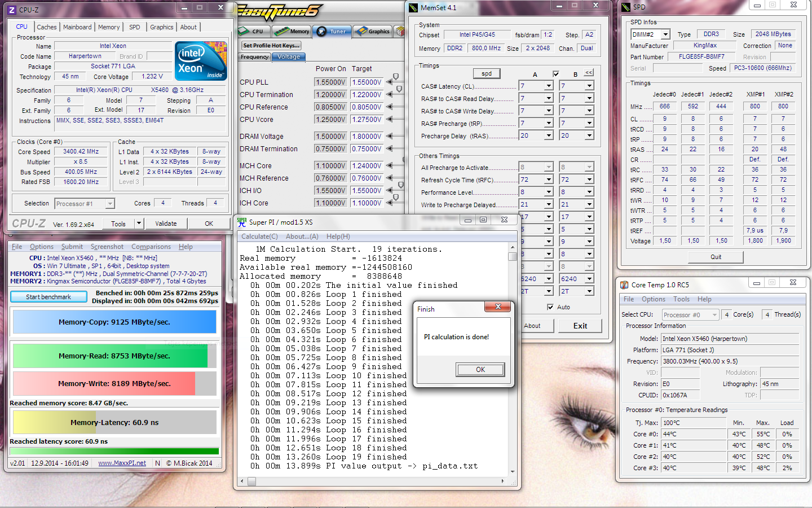Toggle the Auto checkbox in MemSet

550,307
